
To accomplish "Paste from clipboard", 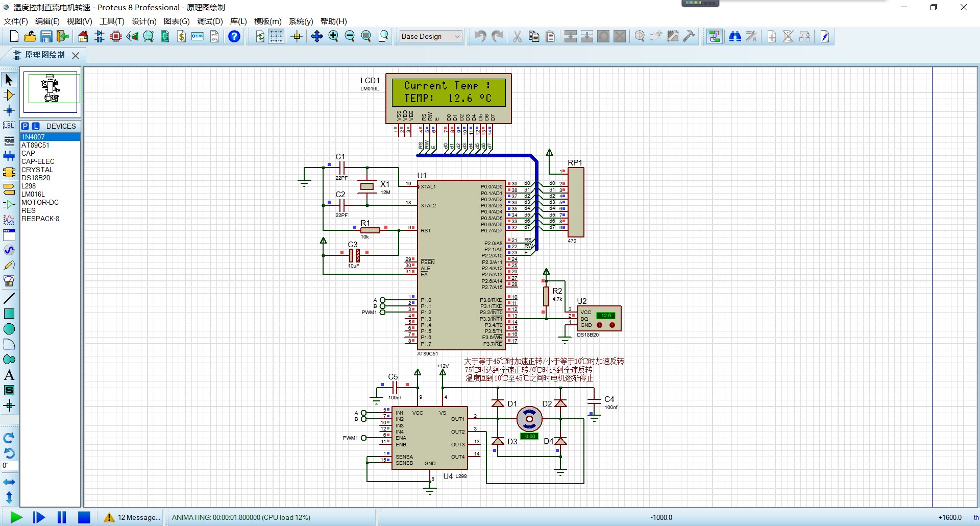I will [550, 36].
